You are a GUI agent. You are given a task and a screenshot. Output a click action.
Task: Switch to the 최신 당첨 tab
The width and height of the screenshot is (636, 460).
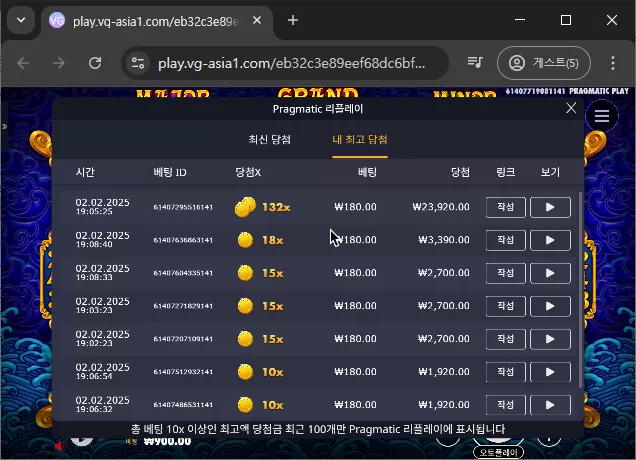point(270,140)
